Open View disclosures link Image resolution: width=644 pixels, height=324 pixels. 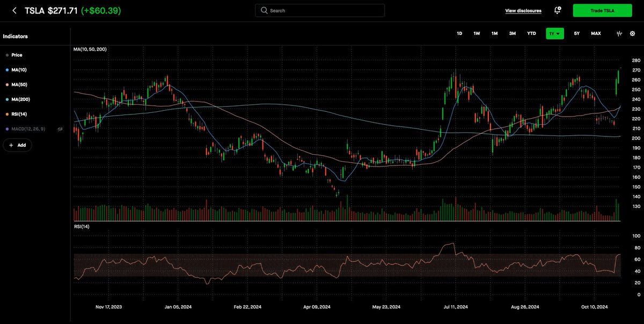[x=523, y=11]
